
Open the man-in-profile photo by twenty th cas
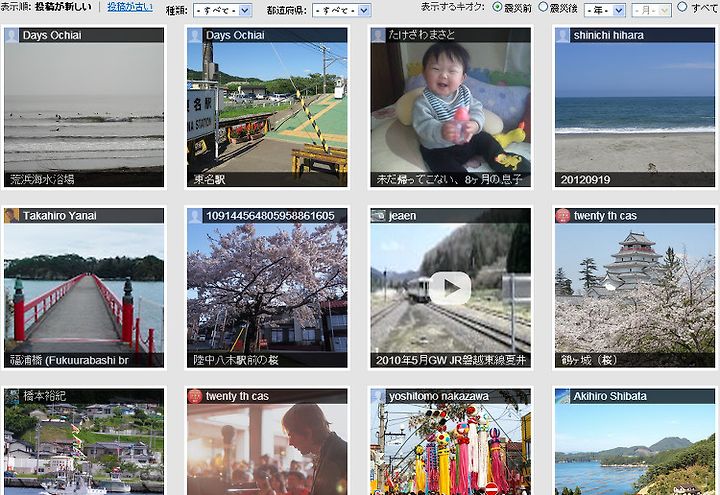pyautogui.click(x=267, y=442)
